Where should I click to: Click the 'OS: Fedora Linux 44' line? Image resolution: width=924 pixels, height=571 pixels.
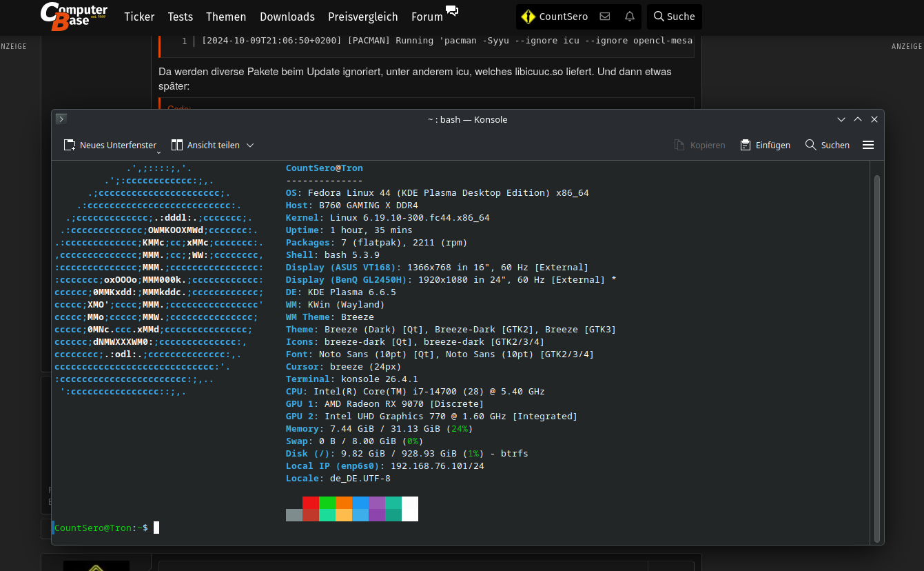[438, 192]
